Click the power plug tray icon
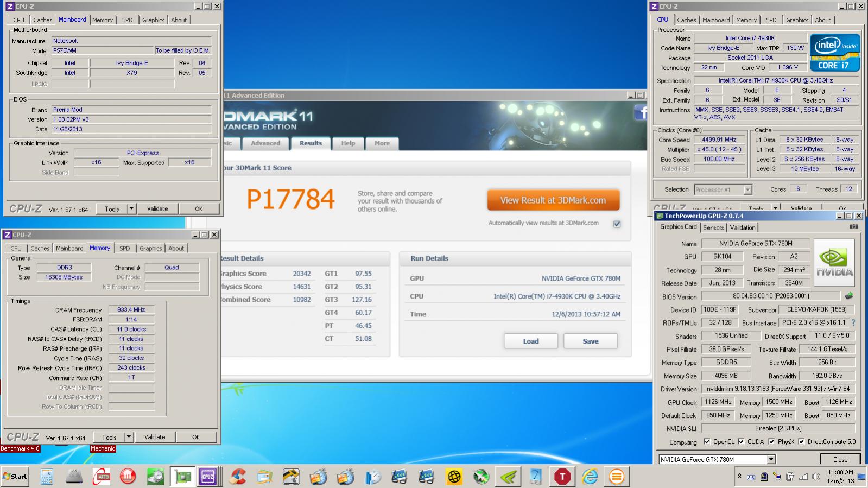This screenshot has height=488, width=868. click(790, 477)
